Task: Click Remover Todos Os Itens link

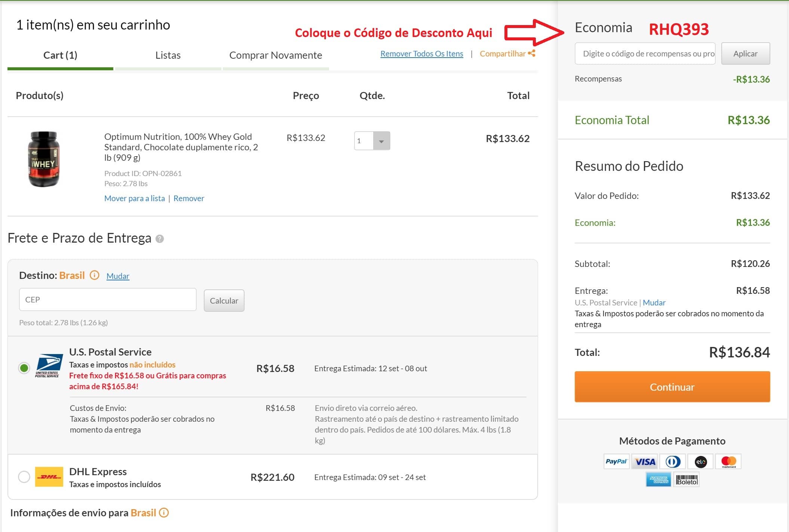Action: click(x=421, y=54)
